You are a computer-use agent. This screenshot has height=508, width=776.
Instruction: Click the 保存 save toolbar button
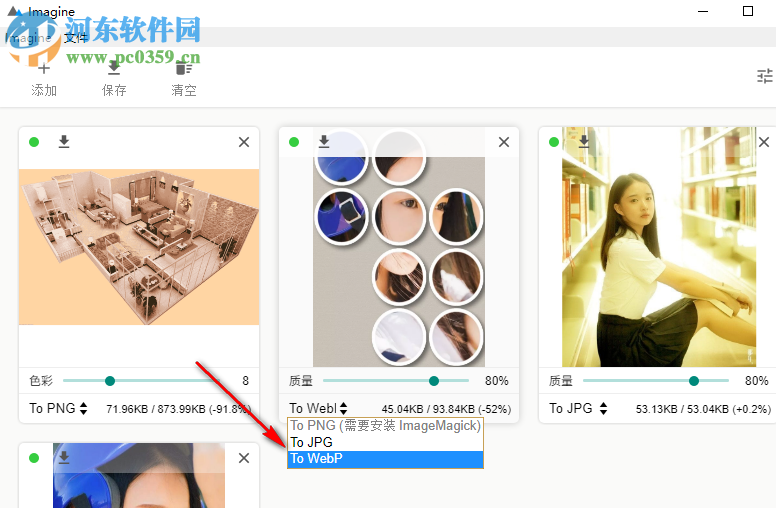pyautogui.click(x=114, y=79)
